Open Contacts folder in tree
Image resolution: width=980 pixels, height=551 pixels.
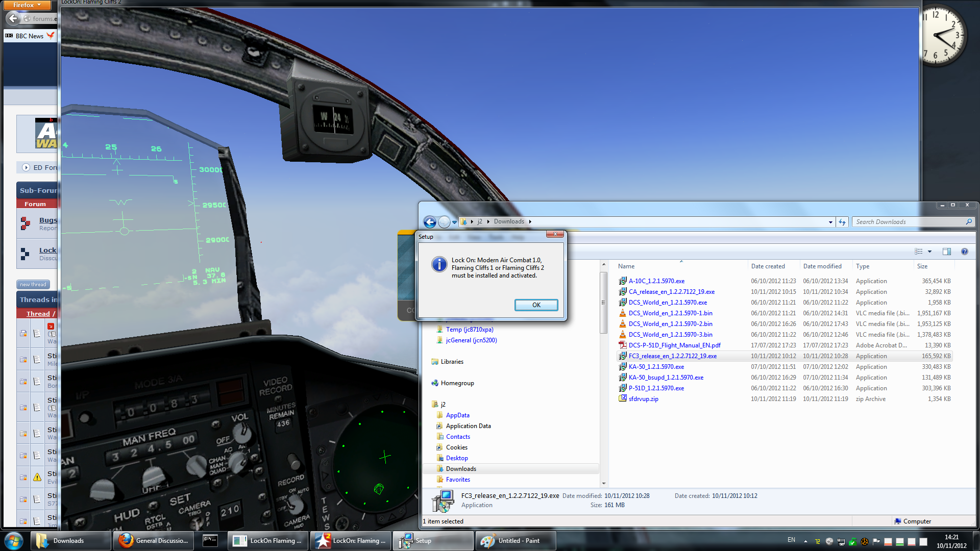pos(458,437)
